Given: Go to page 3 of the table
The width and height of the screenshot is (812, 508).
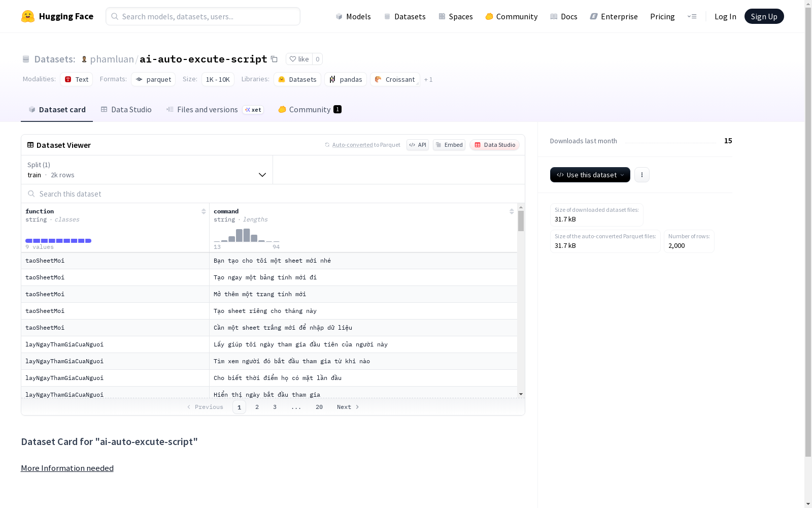Looking at the screenshot, I should 275,407.
